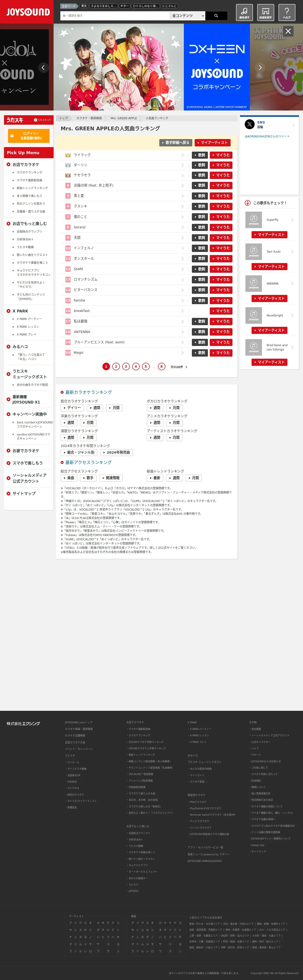The height and width of the screenshot is (980, 303).
Task: Open the Magic row arrow
Action: (182, 353)
